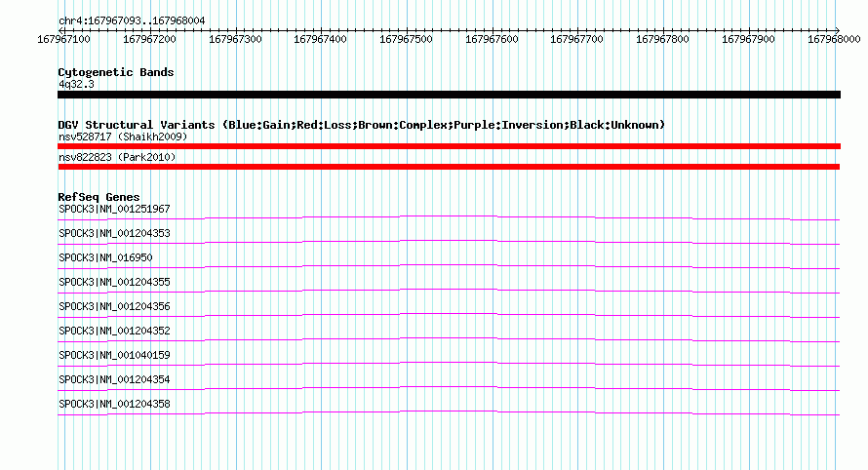868x470 pixels.
Task: Click the 4q32.3 band label
Action: click(76, 84)
